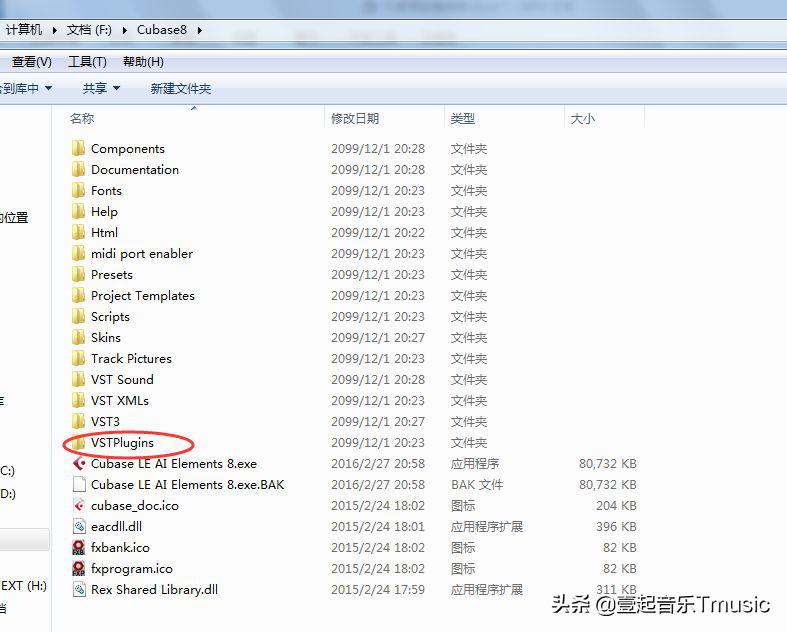The width and height of the screenshot is (787, 632).
Task: Sort by 名称 column header
Action: [x=82, y=118]
